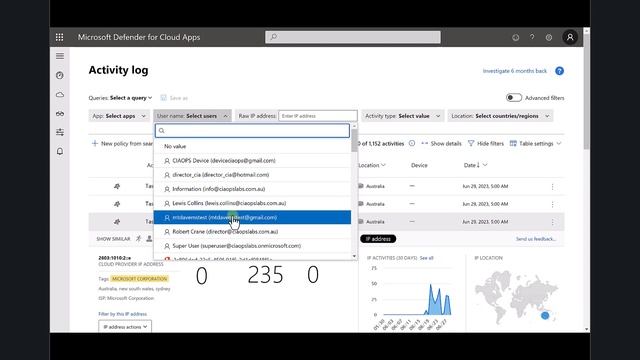The image size is (640, 360).
Task: Open the alerts bell sidebar icon
Action: coord(60,151)
